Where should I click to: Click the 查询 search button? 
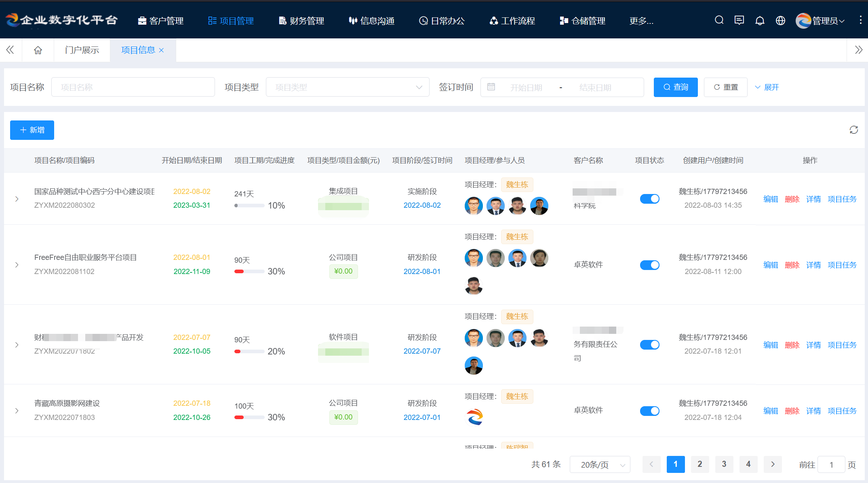(x=676, y=87)
